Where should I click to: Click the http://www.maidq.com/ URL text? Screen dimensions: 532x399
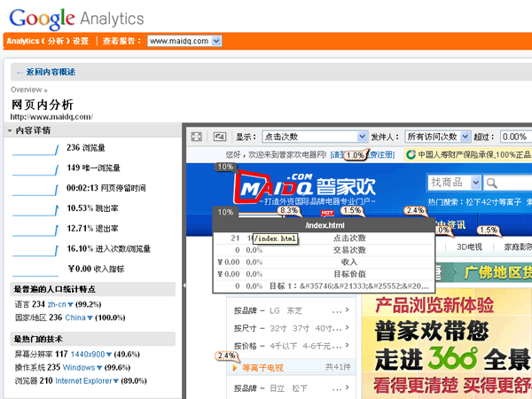pos(51,117)
